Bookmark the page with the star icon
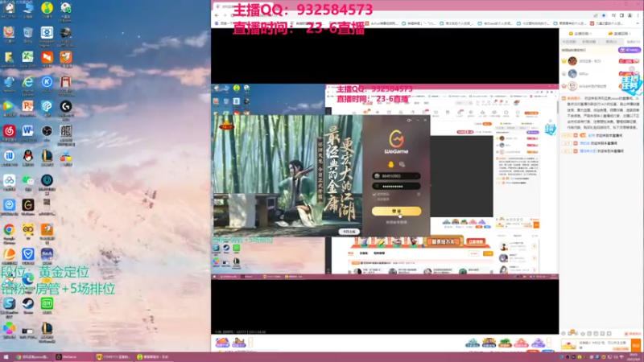Screen dimensions: 644x362 click(604, 15)
